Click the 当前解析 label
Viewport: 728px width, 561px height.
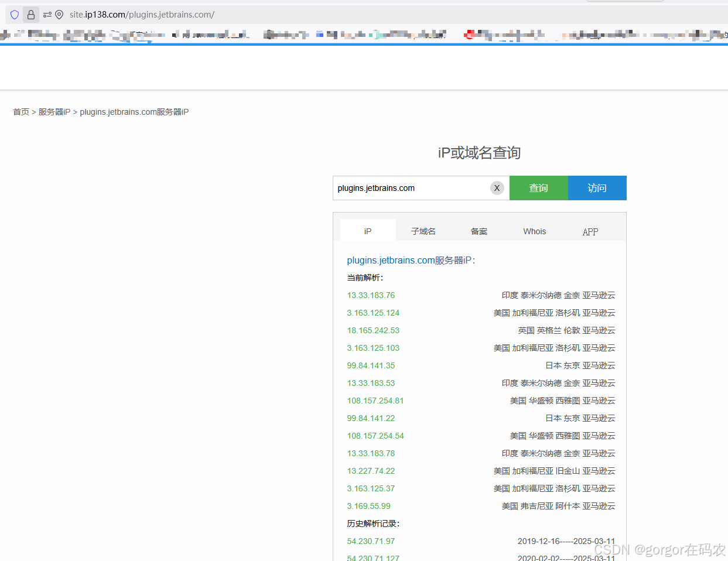coord(365,278)
